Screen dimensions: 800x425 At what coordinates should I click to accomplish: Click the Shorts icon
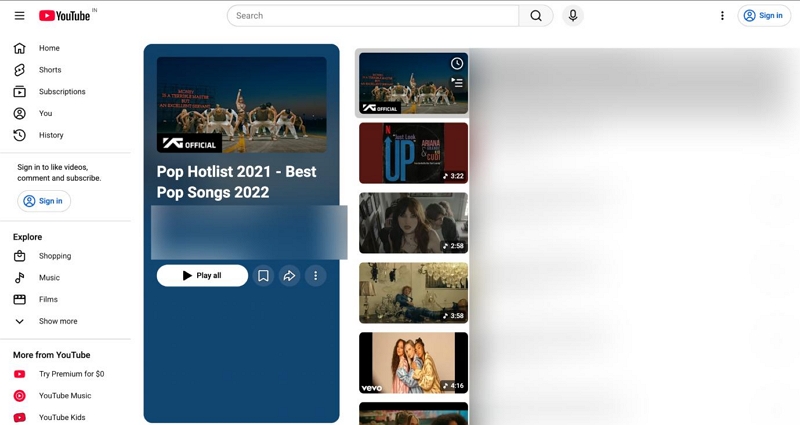(x=19, y=70)
